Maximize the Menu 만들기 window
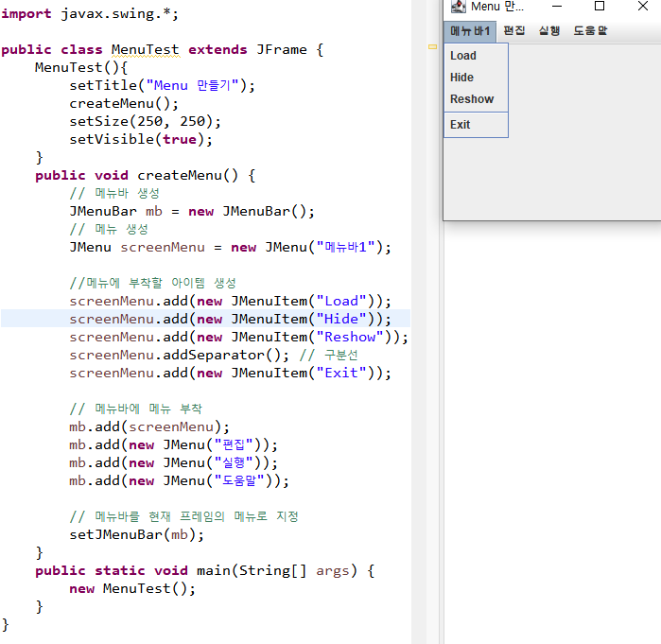Image resolution: width=661 pixels, height=644 pixels. (x=600, y=7)
